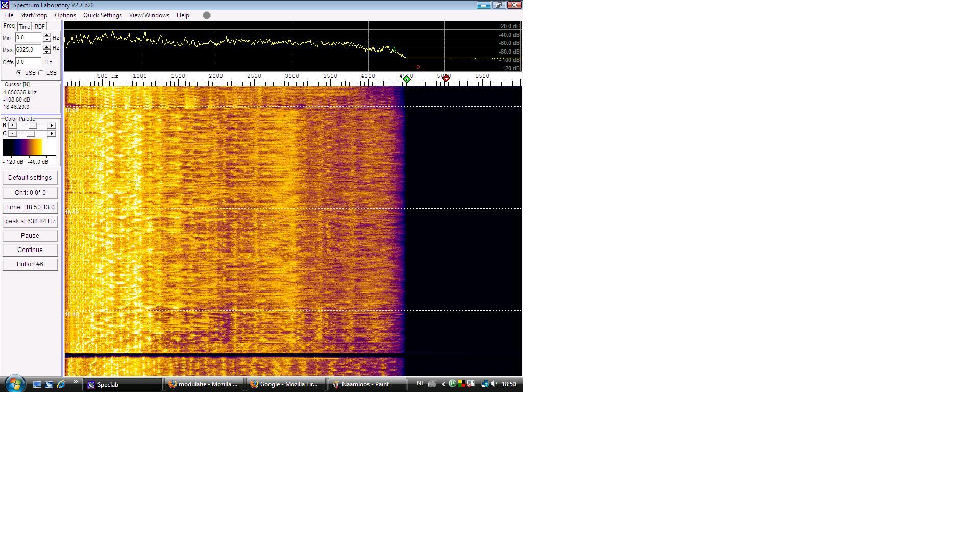Click the Spectrum Laboratory title bar icon
980x551 pixels.
(x=5, y=5)
